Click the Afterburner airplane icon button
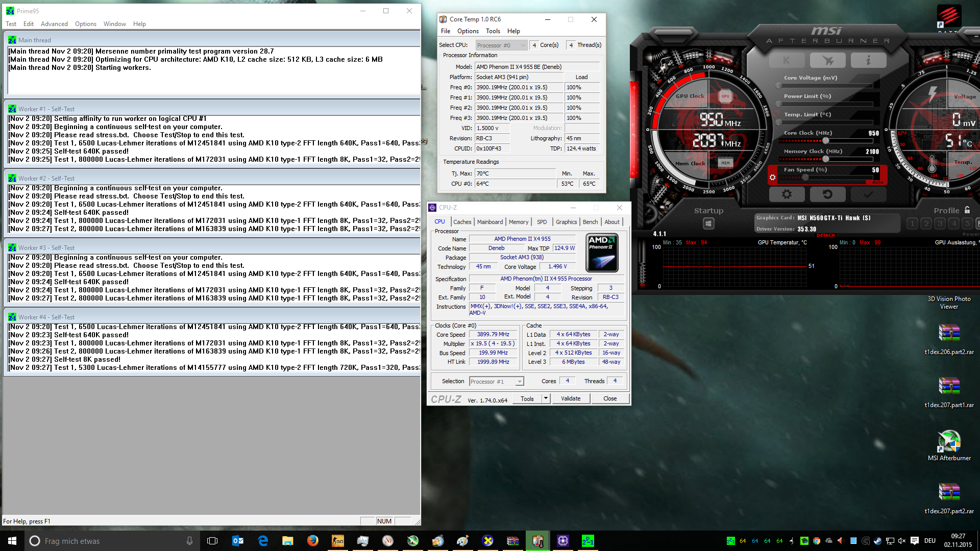Viewport: 980px width, 551px height. [827, 60]
